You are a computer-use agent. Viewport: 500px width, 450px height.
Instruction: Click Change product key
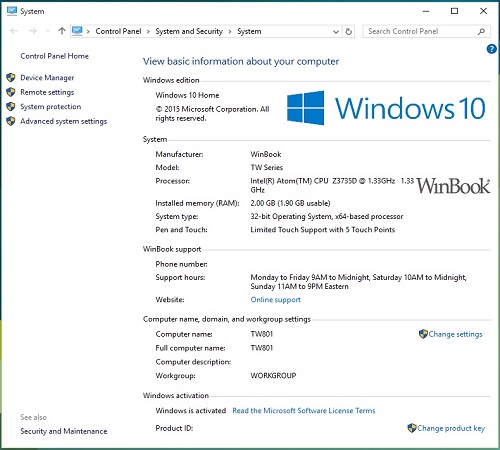[451, 428]
